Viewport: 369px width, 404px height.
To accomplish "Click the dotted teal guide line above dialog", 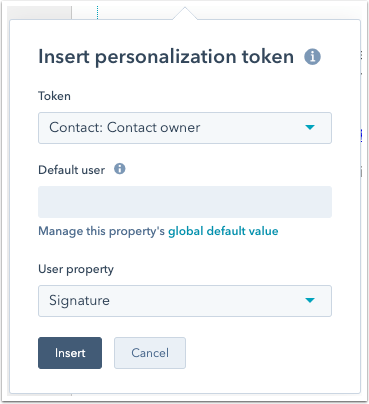I will (x=97, y=13).
